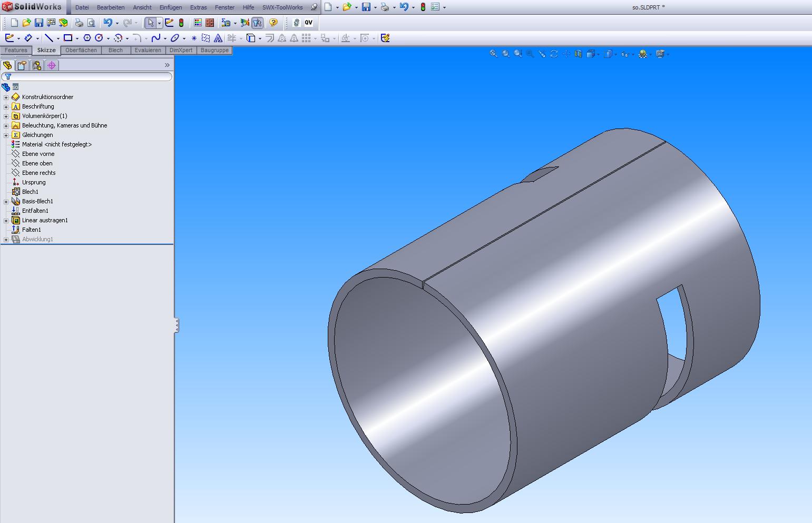
Task: Click the Rapid Sketch lightning icon
Action: pyautogui.click(x=385, y=38)
